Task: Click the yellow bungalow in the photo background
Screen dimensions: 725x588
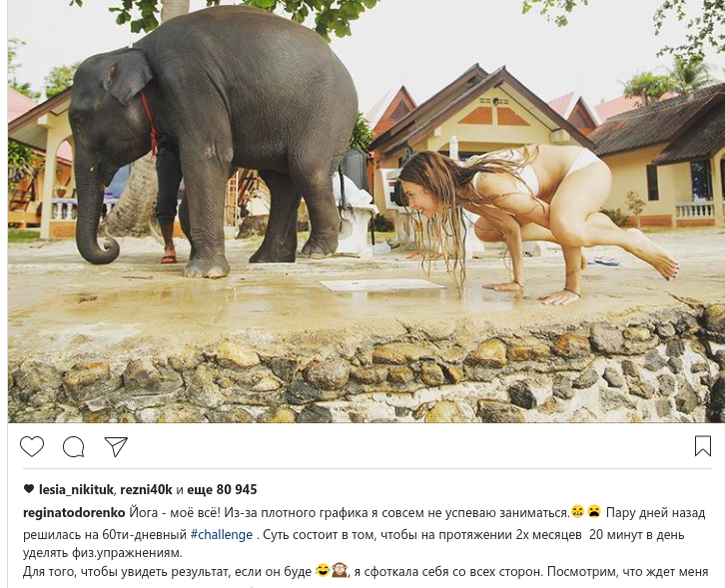Action: (481, 139)
